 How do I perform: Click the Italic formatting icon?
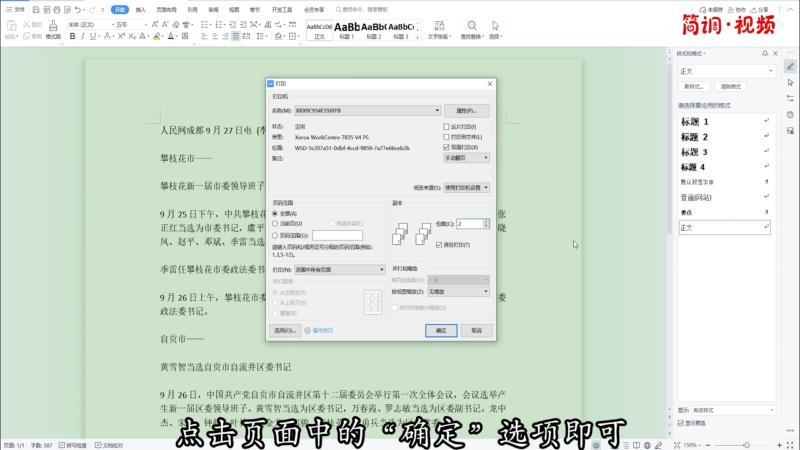pos(81,36)
